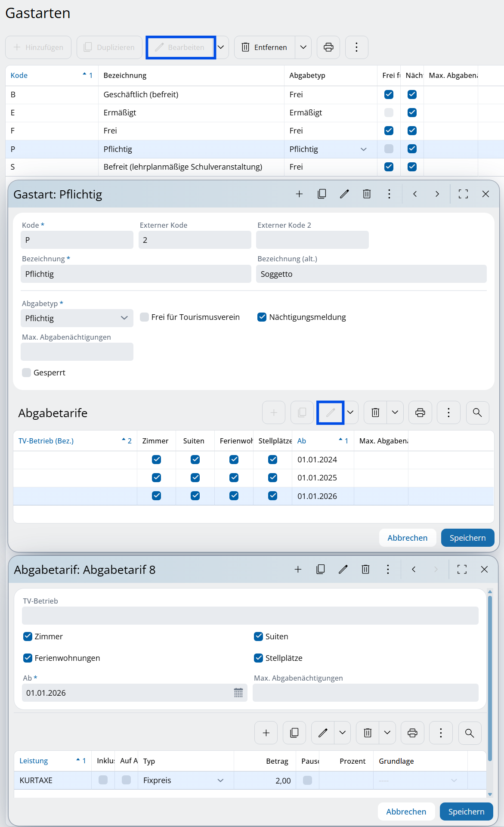Click Abbrechen in the Gastart: Pflichtig panel
The width and height of the screenshot is (504, 827).
click(x=407, y=538)
